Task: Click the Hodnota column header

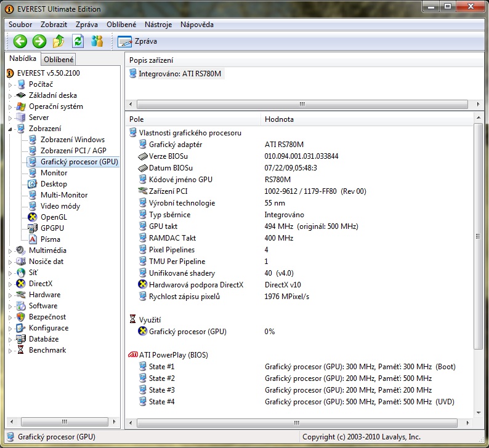Action: 279,119
